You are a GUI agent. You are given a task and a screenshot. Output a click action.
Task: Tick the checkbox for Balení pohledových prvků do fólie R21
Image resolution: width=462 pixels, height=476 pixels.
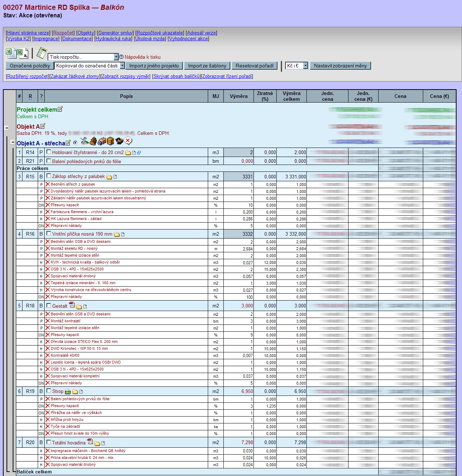coord(49,161)
